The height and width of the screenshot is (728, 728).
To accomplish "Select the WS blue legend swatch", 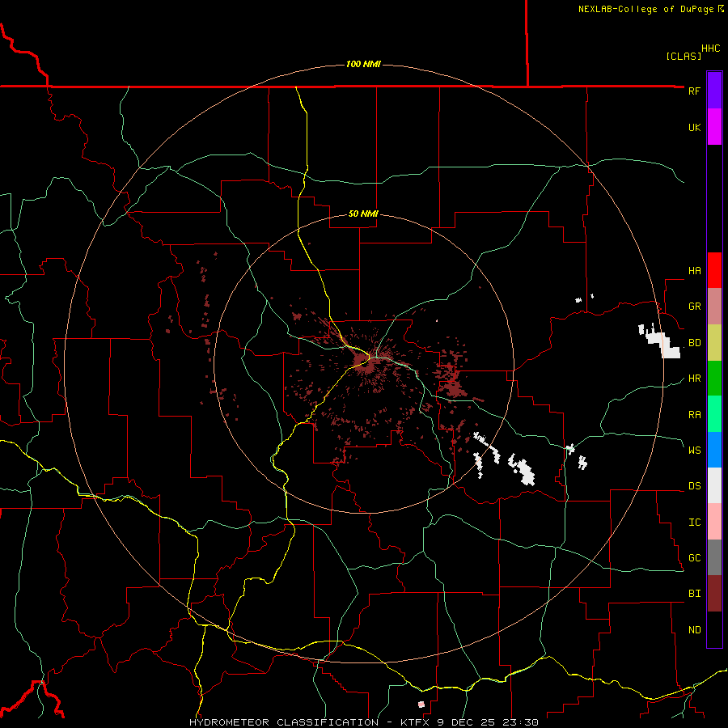I will [x=714, y=450].
